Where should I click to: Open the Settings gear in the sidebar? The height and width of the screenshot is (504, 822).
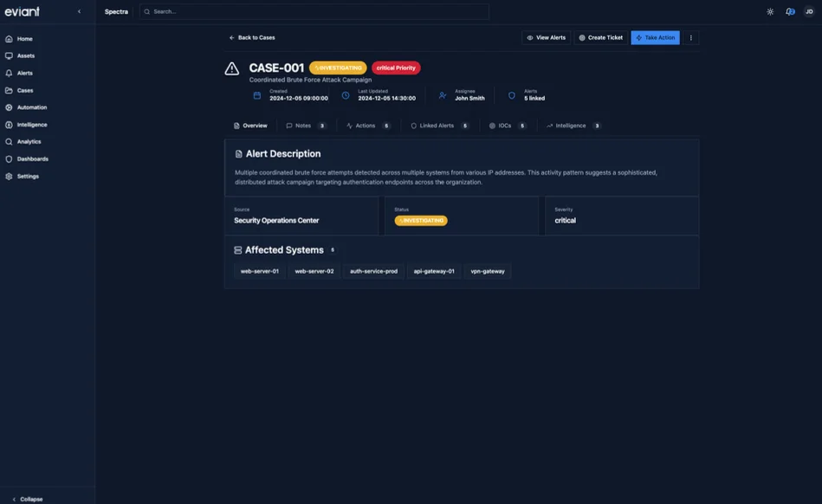click(7, 174)
